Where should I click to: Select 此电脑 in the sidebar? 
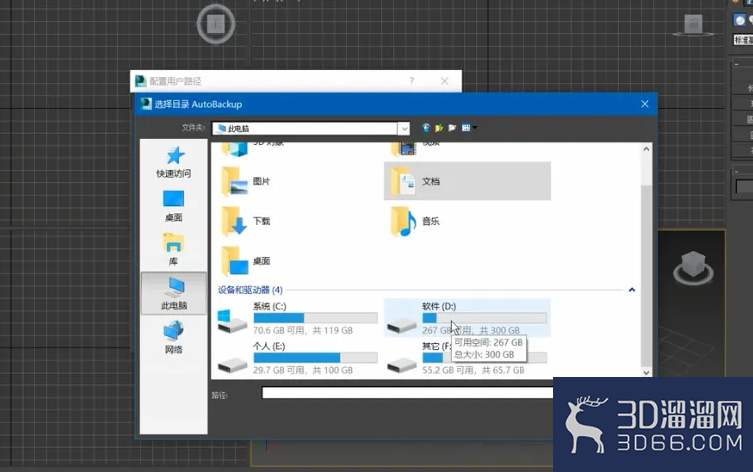pyautogui.click(x=174, y=293)
